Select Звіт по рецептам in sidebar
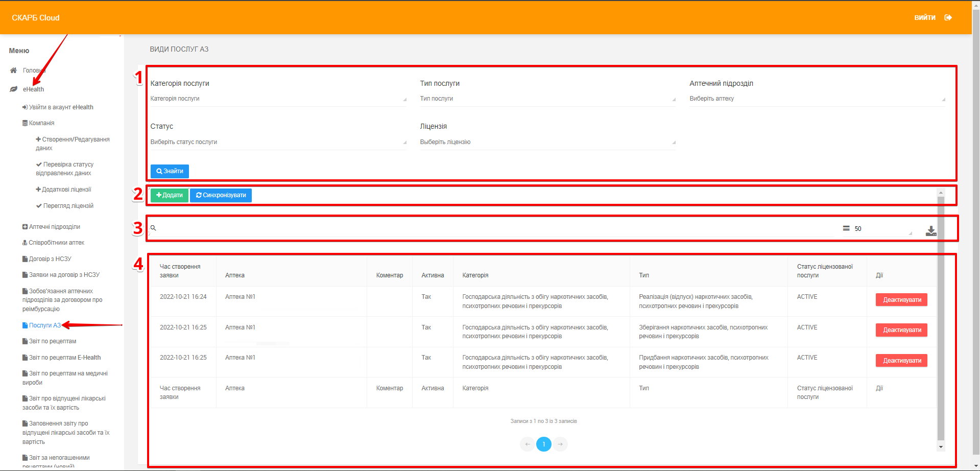Image resolution: width=980 pixels, height=471 pixels. coord(52,341)
